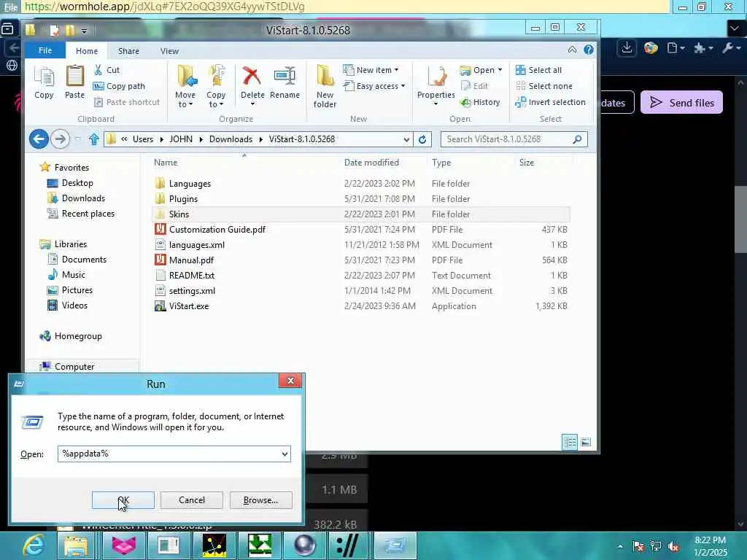Image resolution: width=747 pixels, height=560 pixels.
Task: Click the Back navigation arrow
Action: pos(39,139)
